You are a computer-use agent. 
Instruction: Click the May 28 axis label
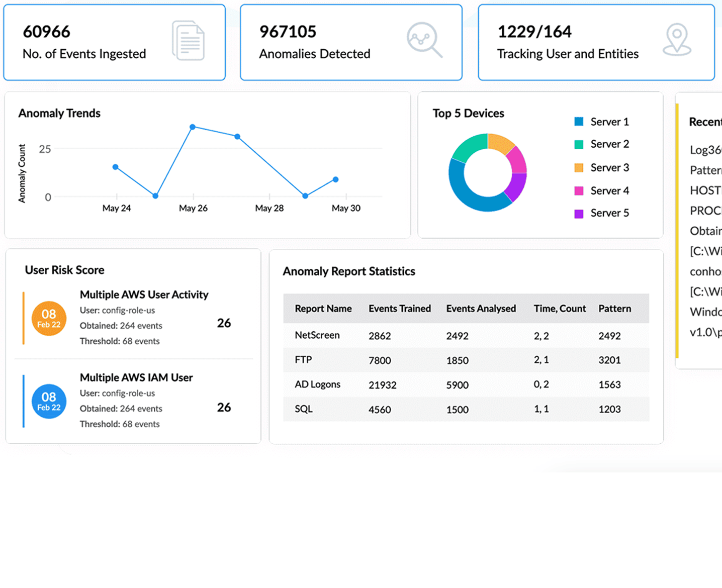click(x=269, y=208)
